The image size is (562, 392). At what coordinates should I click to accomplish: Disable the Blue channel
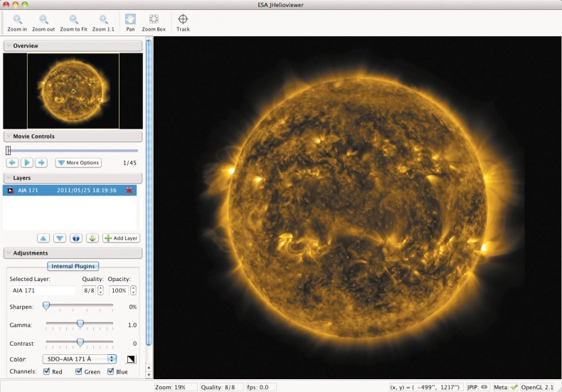coord(111,371)
